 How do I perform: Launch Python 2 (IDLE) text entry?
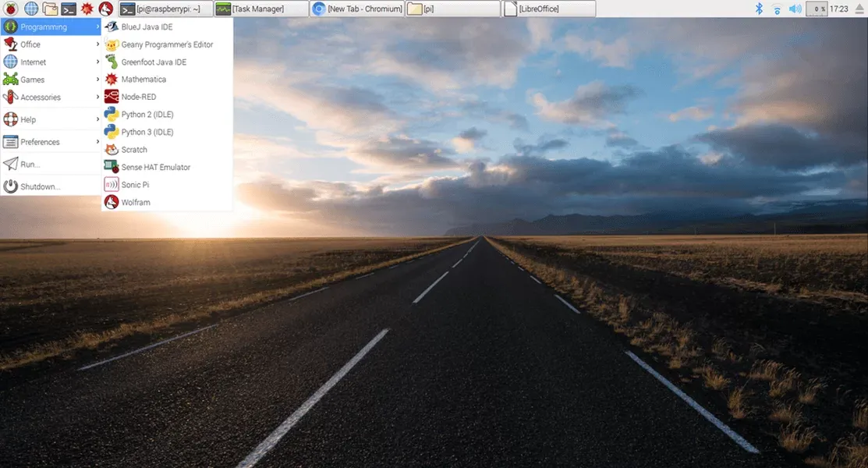click(147, 114)
